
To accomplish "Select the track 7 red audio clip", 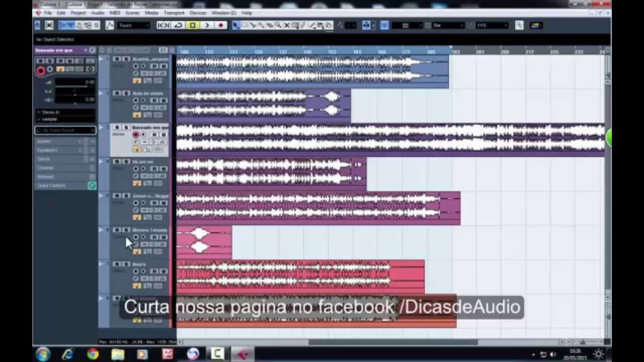I will pyautogui.click(x=300, y=277).
